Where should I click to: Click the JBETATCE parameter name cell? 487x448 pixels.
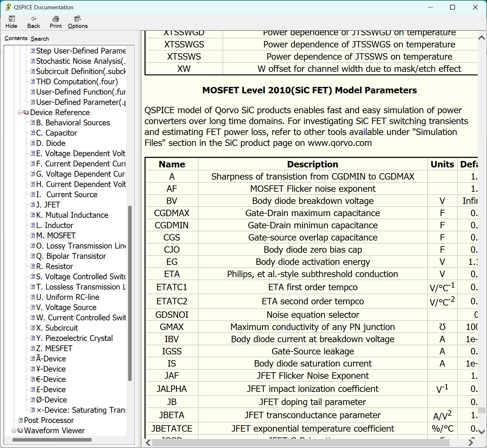[172, 429]
